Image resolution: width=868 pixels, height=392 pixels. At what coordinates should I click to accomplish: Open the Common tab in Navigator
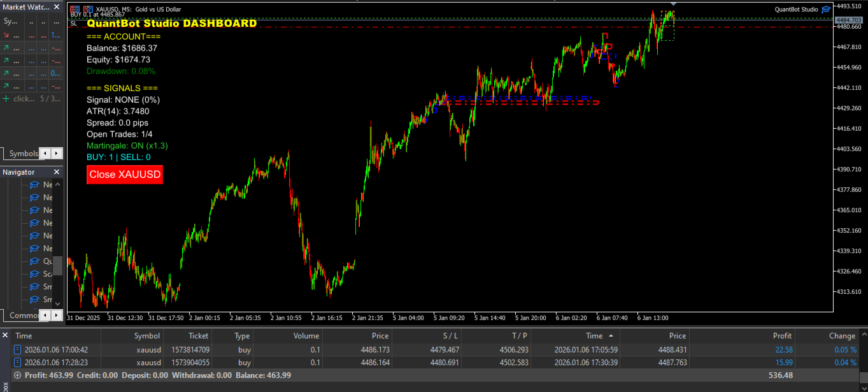(x=24, y=316)
